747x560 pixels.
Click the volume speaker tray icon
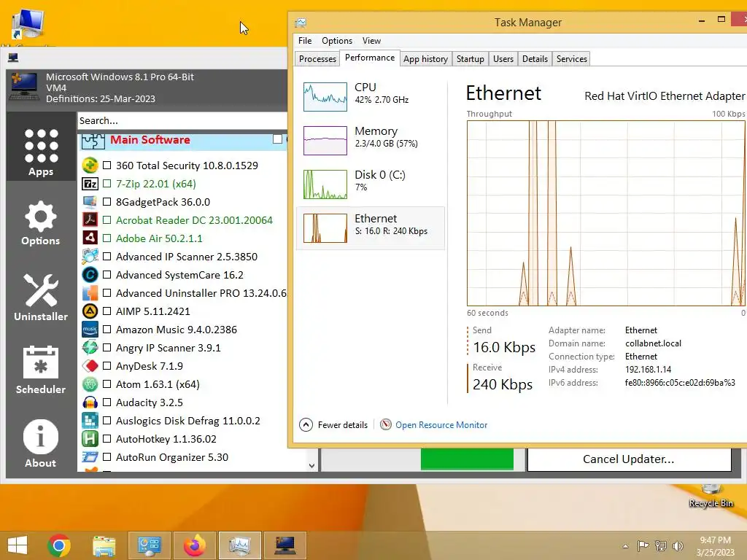point(678,546)
